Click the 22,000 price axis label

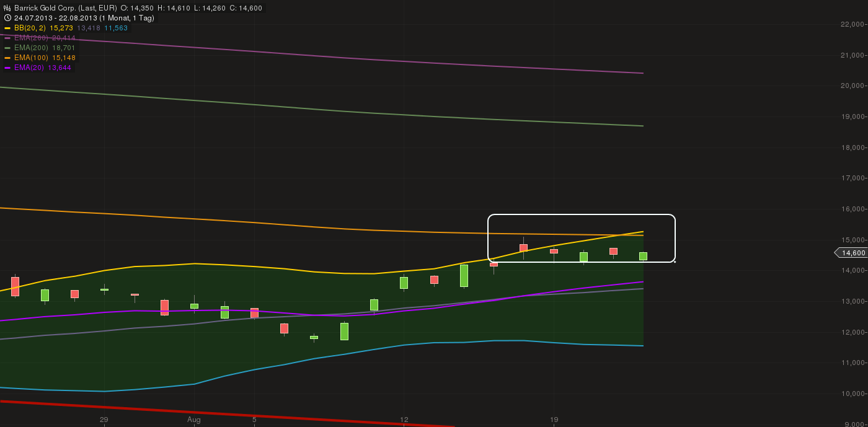[852, 24]
